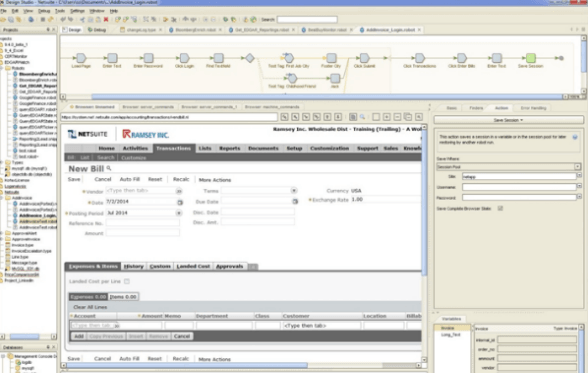Focus the browser URL address field

[x=169, y=117]
